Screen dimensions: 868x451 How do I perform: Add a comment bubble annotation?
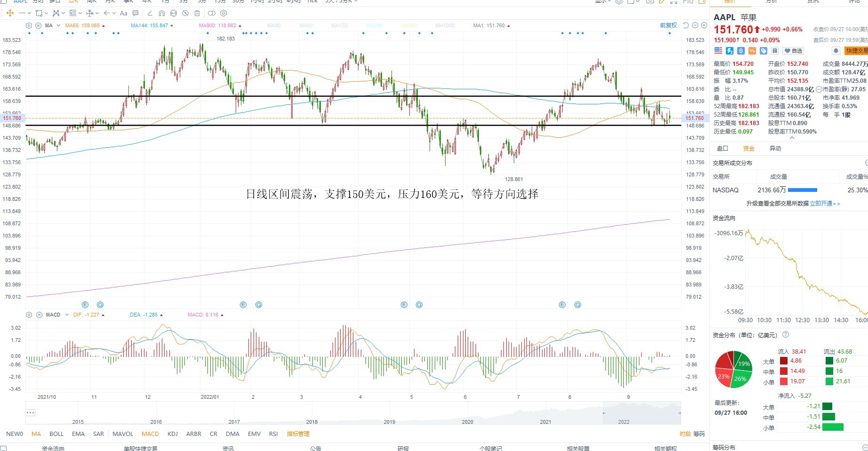135,13
